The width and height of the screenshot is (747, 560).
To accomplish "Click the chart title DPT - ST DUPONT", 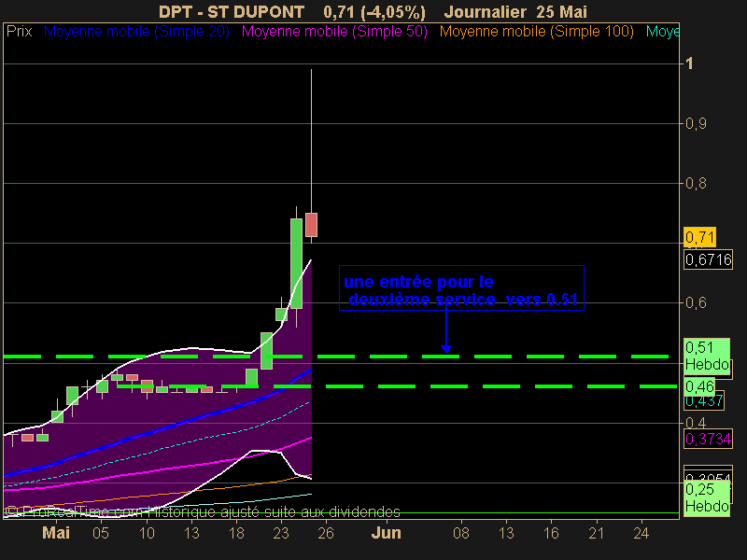I will 232,11.
